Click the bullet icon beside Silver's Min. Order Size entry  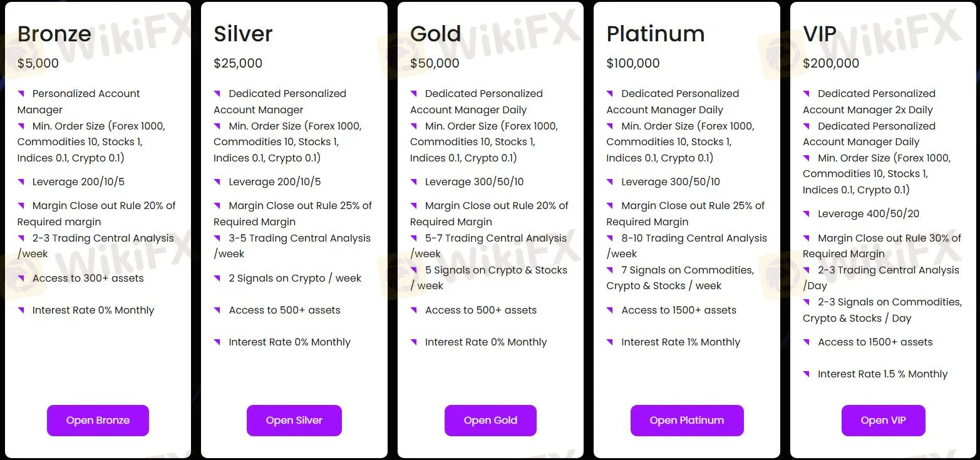click(218, 126)
